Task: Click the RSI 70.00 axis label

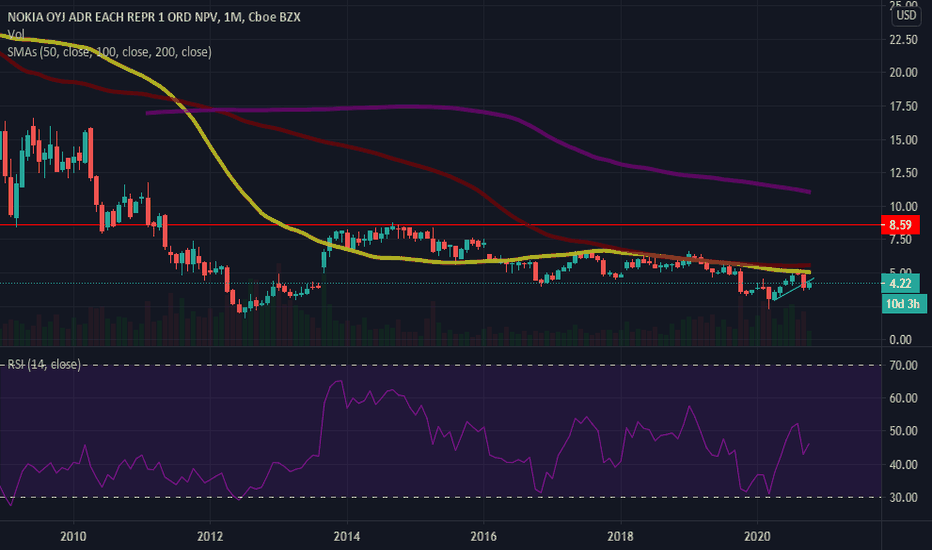Action: coord(903,365)
